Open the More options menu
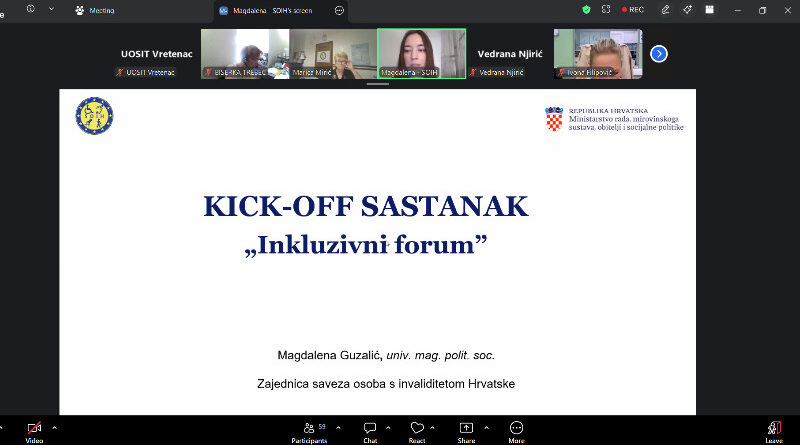800x445 pixels. pos(516,432)
